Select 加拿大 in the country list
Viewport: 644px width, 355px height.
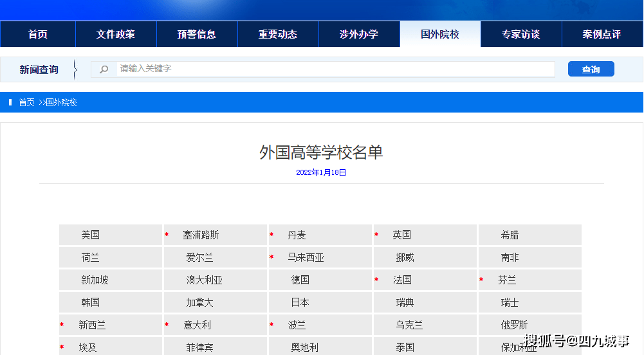pos(199,302)
